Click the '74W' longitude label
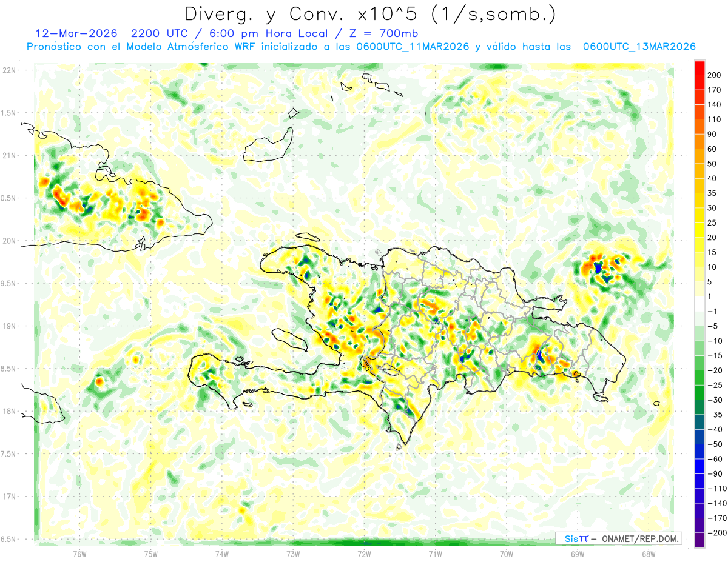The image size is (728, 562). coord(221,553)
